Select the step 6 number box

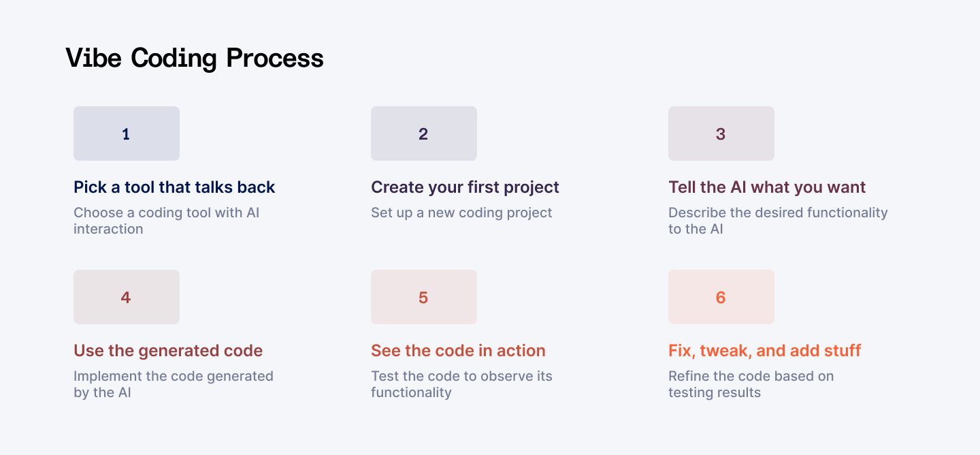click(721, 297)
